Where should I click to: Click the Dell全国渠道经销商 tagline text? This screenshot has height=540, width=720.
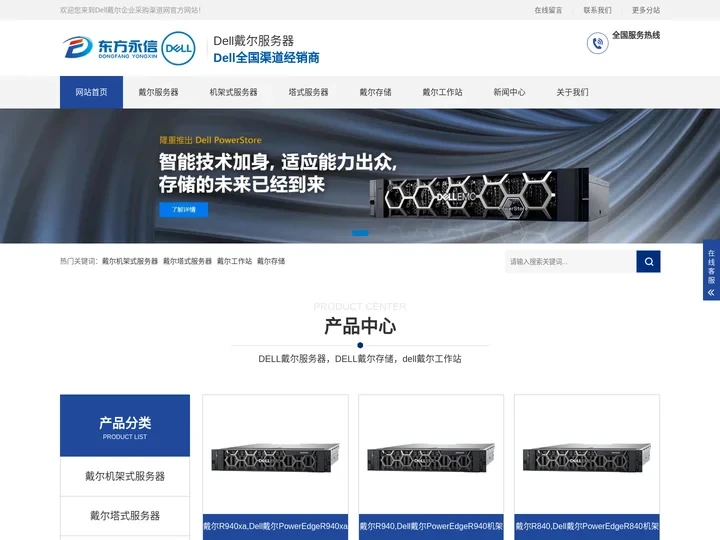[266, 58]
